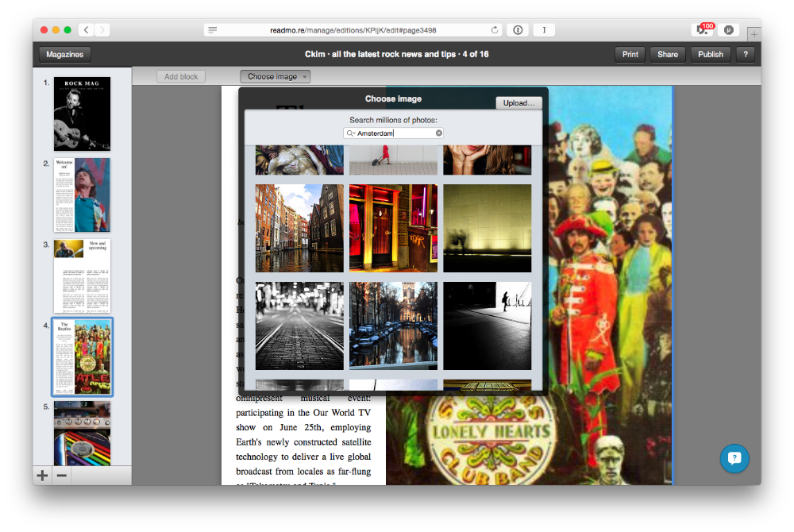Click Upload... in Choose image panel
Image resolution: width=794 pixels, height=532 pixels.
pyautogui.click(x=518, y=102)
